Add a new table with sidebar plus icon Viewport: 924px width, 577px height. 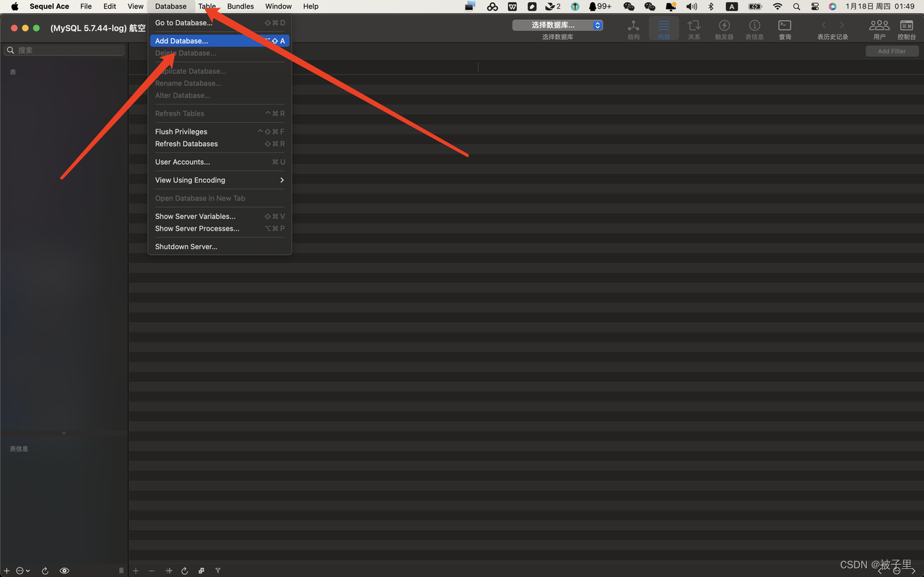pos(7,571)
